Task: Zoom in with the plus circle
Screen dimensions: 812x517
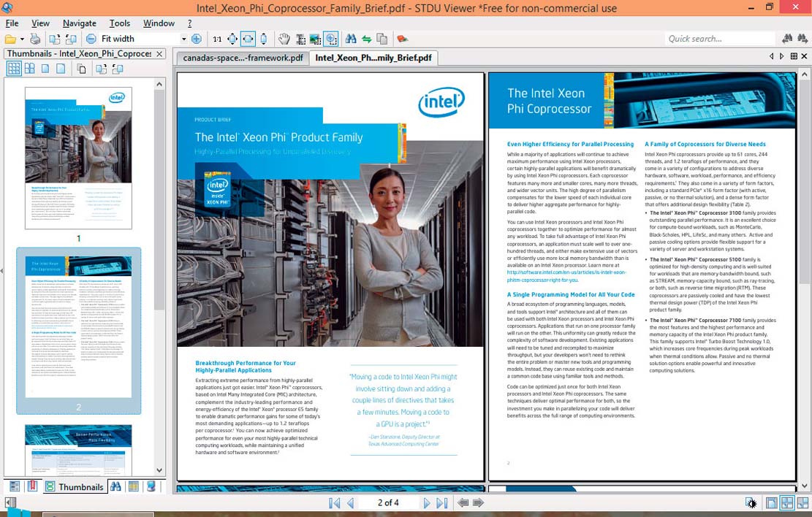Action: 197,39
